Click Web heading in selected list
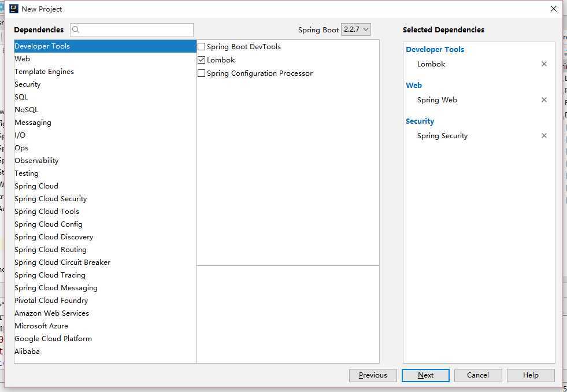This screenshot has width=567, height=392. 414,86
